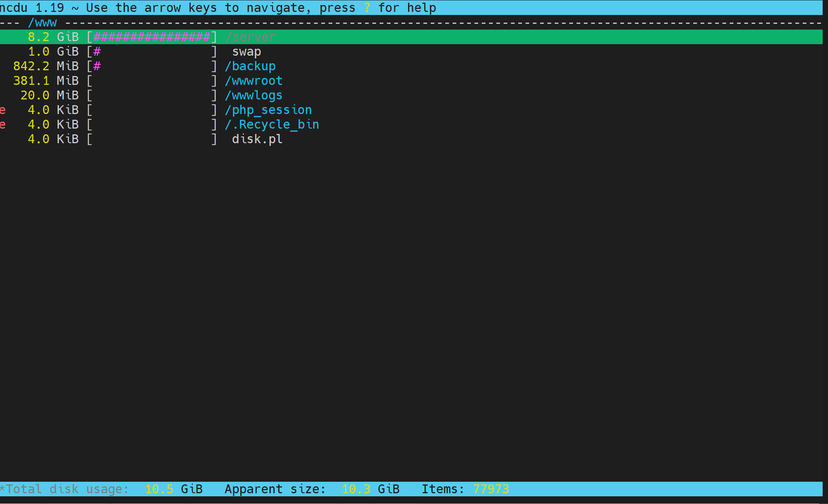
Task: Click the 20.0 MiB size value
Action: tap(50, 95)
